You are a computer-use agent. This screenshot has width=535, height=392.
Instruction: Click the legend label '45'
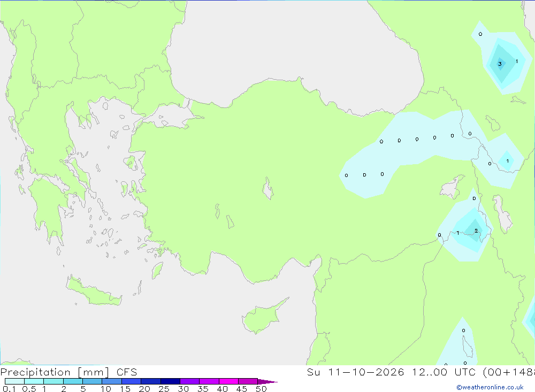pos(242,389)
